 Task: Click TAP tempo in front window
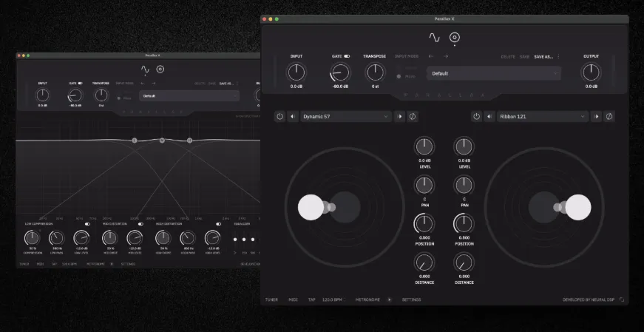(x=312, y=300)
